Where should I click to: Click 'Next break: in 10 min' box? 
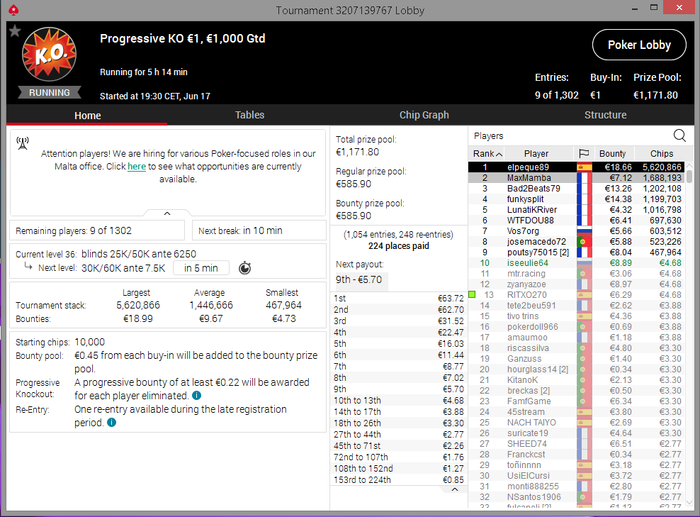pos(259,231)
